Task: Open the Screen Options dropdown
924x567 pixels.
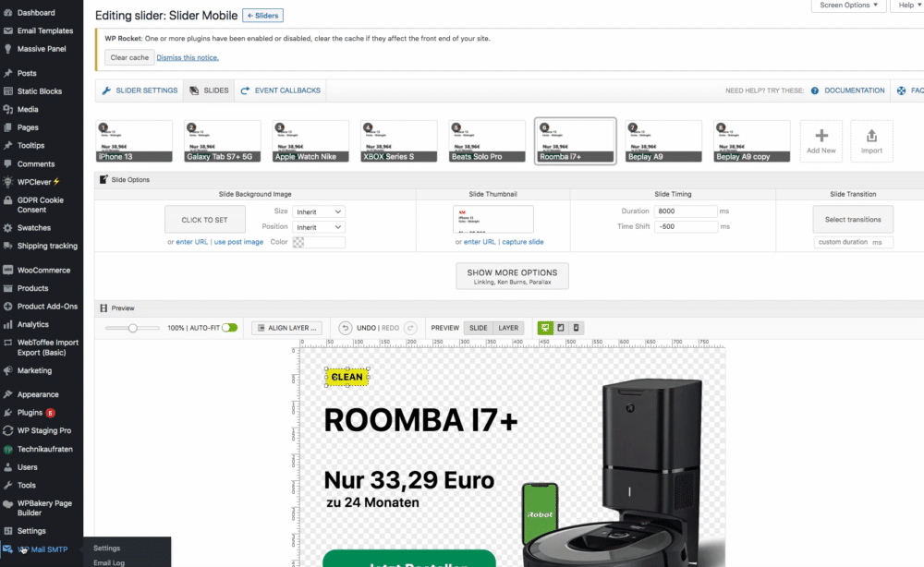Action: 848,6
